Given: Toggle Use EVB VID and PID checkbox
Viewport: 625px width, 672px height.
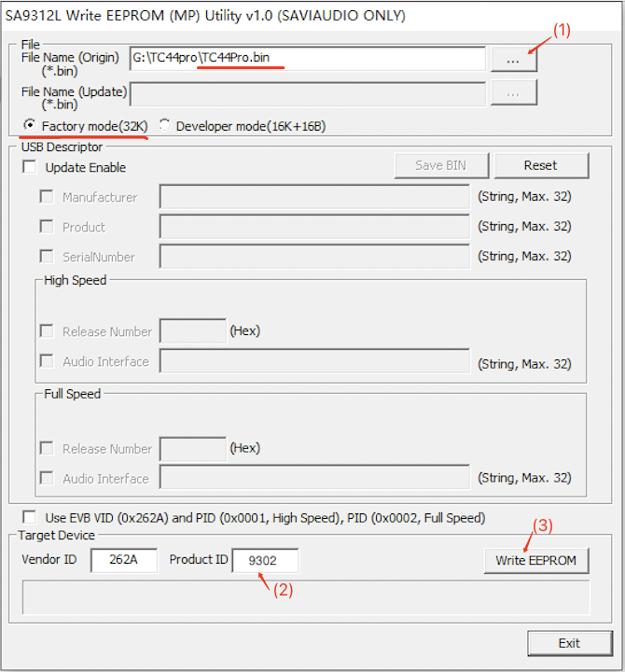Looking at the screenshot, I should click(x=31, y=517).
